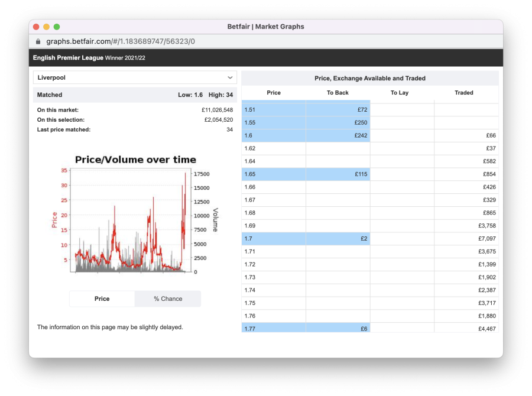The width and height of the screenshot is (532, 396).
Task: Click the High: 34 matched value
Action: tap(220, 95)
